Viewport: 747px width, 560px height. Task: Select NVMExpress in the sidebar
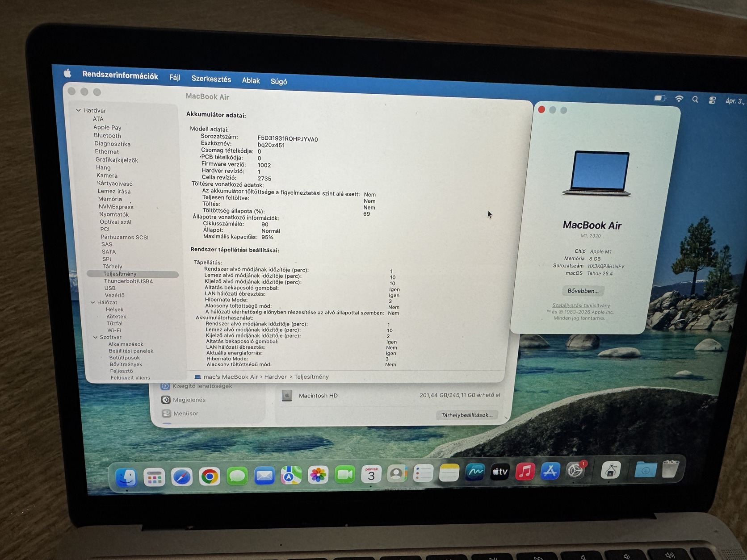click(x=116, y=207)
